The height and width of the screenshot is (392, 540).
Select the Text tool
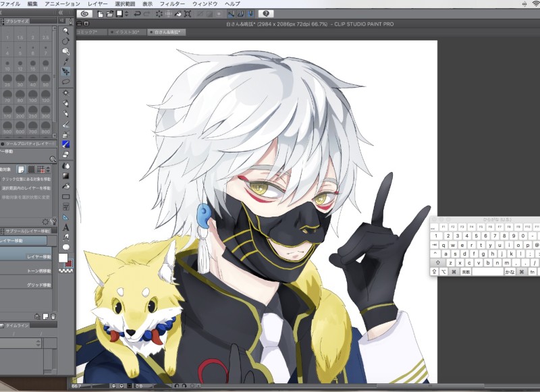coord(65,227)
